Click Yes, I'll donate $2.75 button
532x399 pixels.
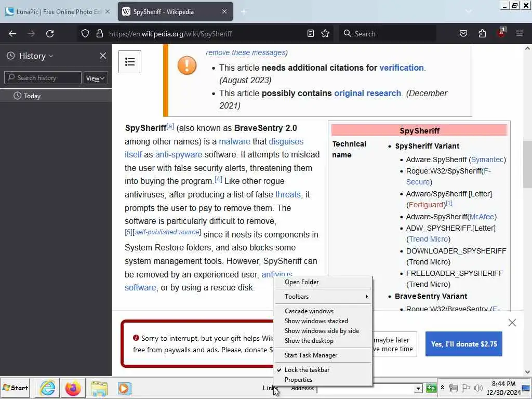(464, 344)
